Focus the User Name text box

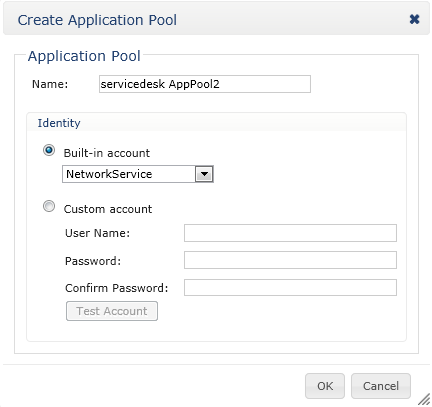pos(290,233)
